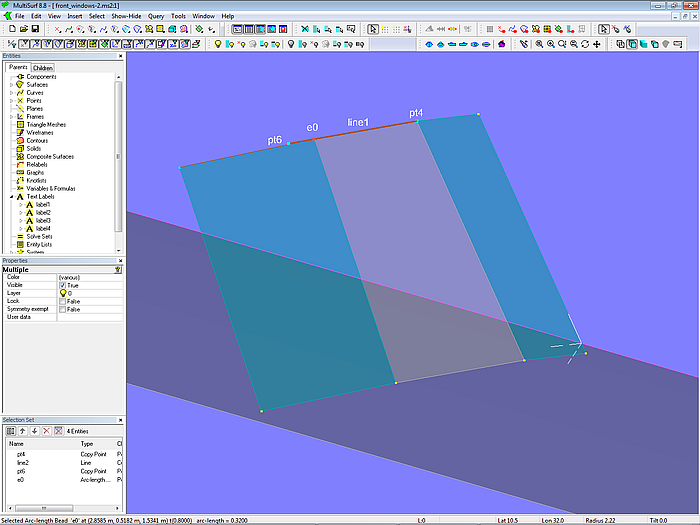
Task: Expand the label1 tree entry
Action: click(20, 205)
